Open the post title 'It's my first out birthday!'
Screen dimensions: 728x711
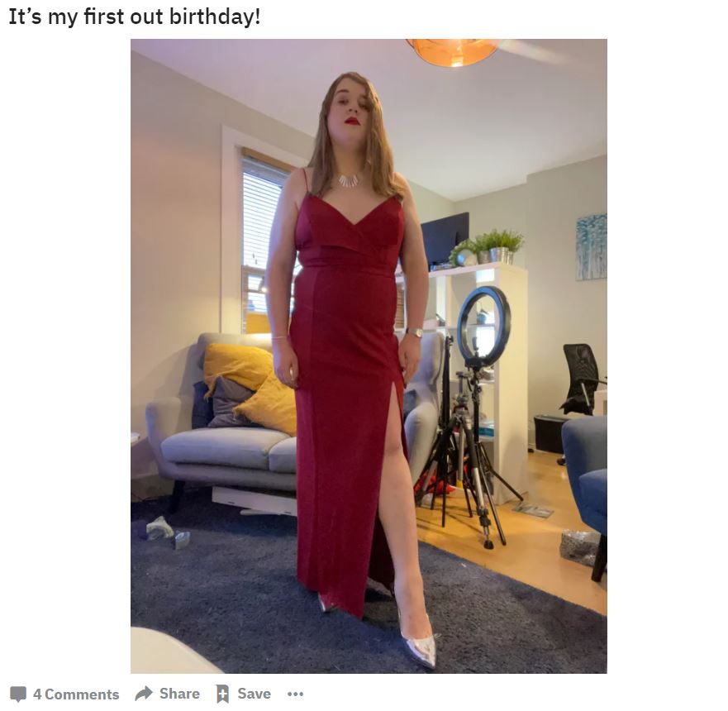click(135, 17)
